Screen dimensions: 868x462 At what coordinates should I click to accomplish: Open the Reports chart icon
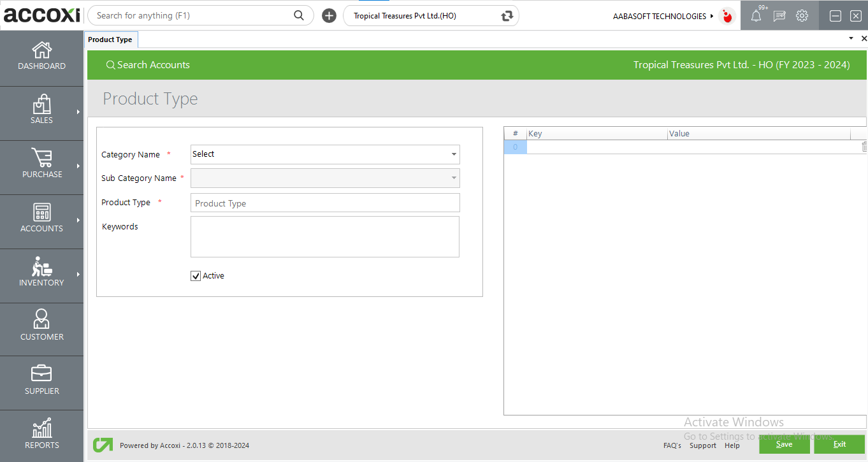click(x=42, y=428)
